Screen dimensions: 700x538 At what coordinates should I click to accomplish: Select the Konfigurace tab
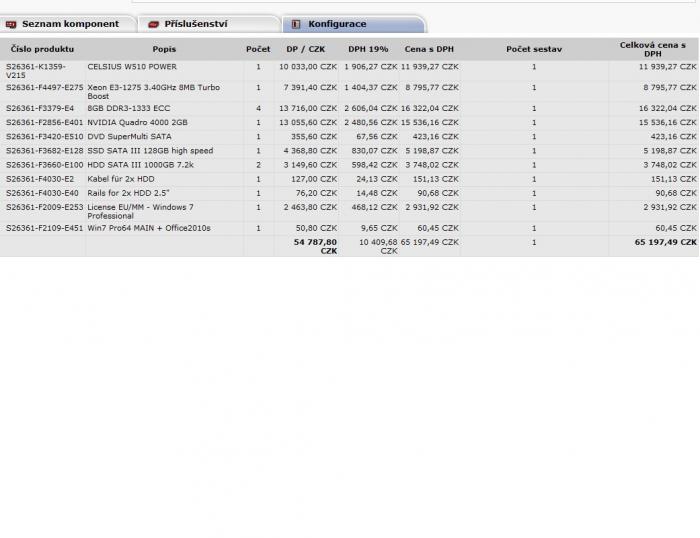click(337, 24)
